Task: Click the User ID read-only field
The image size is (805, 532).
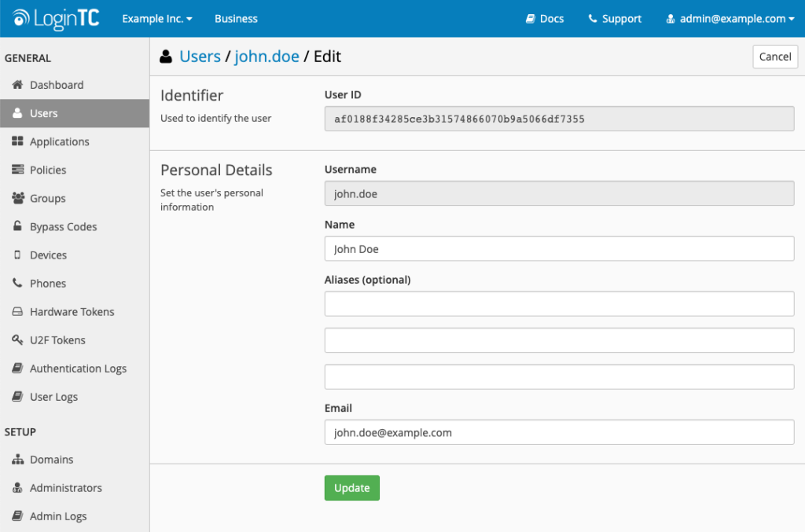Action: pos(559,119)
